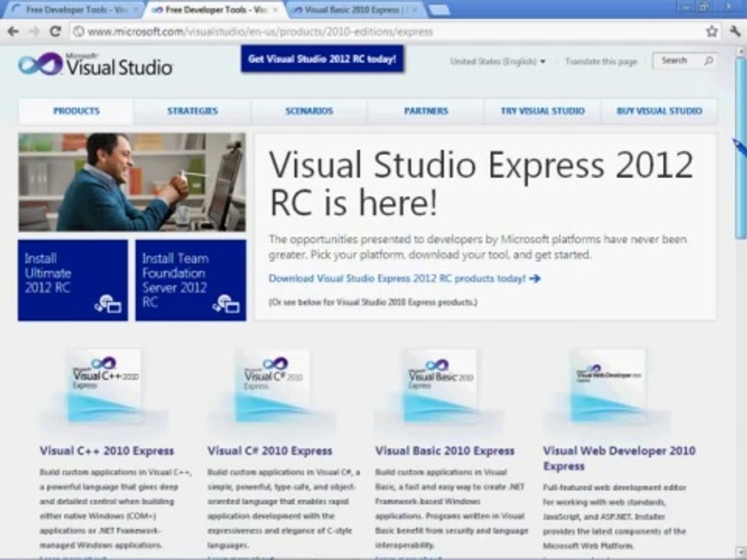Open Visual Web Developer 2010 Express heading link
Image resolution: width=747 pixels, height=560 pixels.
[619, 458]
